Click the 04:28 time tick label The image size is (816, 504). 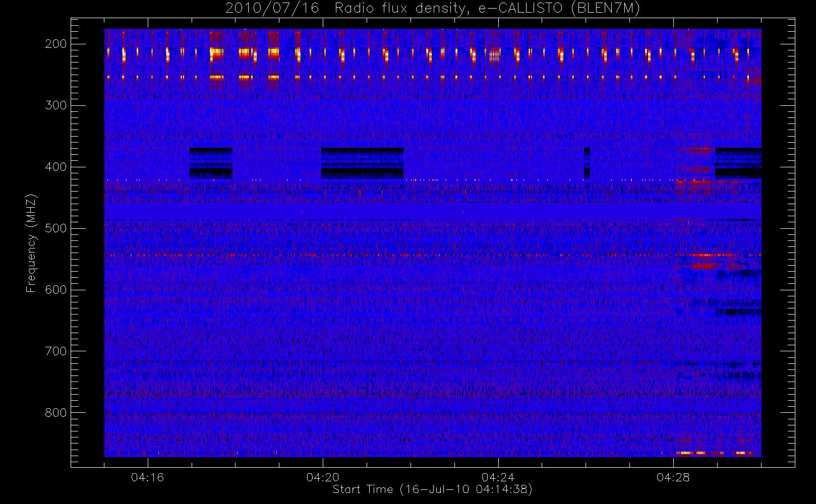click(x=673, y=477)
